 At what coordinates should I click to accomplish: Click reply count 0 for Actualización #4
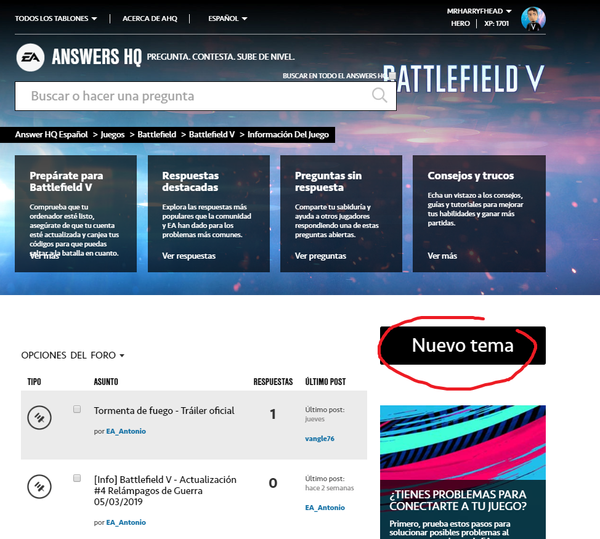[x=273, y=483]
